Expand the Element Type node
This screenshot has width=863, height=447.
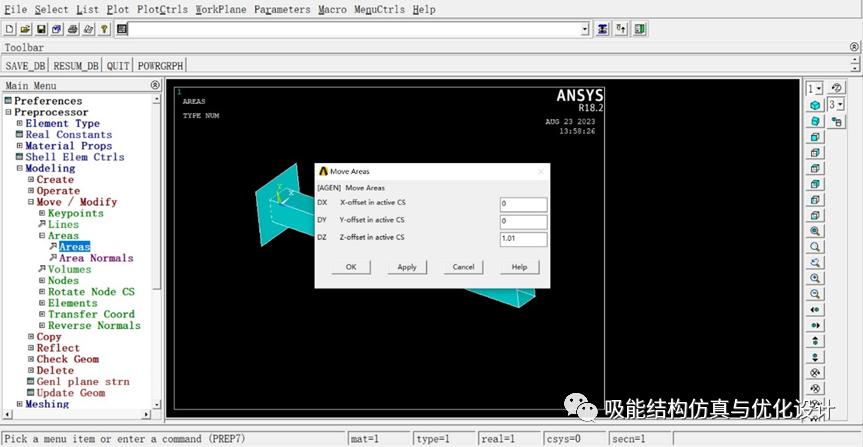[19, 123]
